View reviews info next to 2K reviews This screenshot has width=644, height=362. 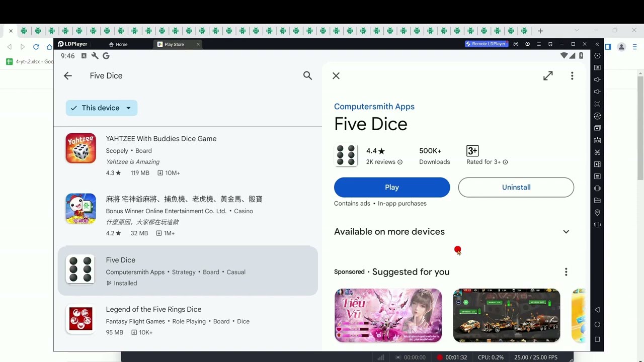(x=400, y=162)
